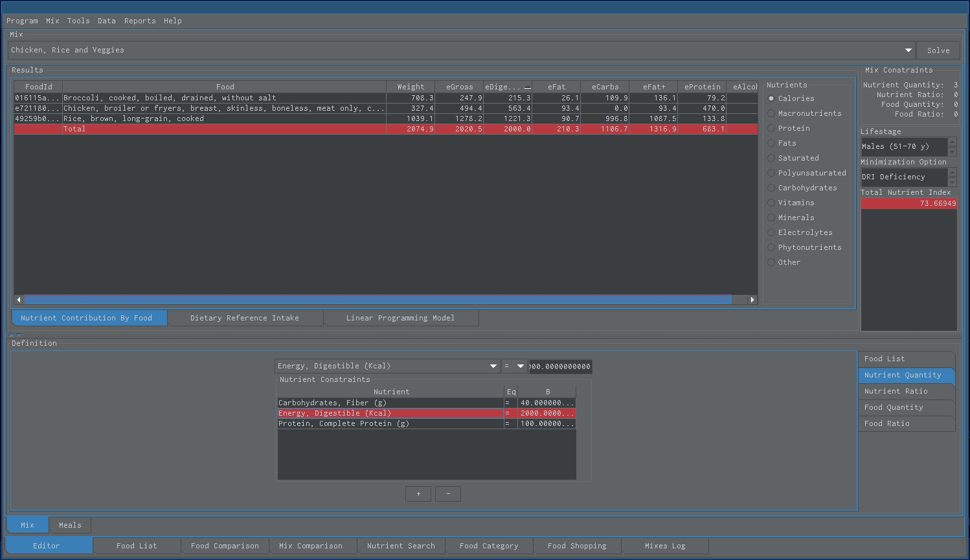
Task: Select the Protein radio button
Action: pyautogui.click(x=771, y=128)
